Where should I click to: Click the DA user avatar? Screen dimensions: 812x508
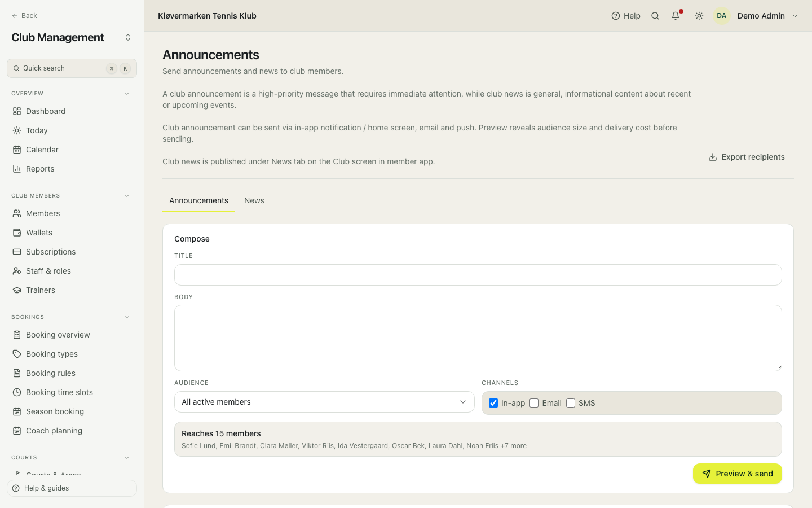tap(722, 16)
